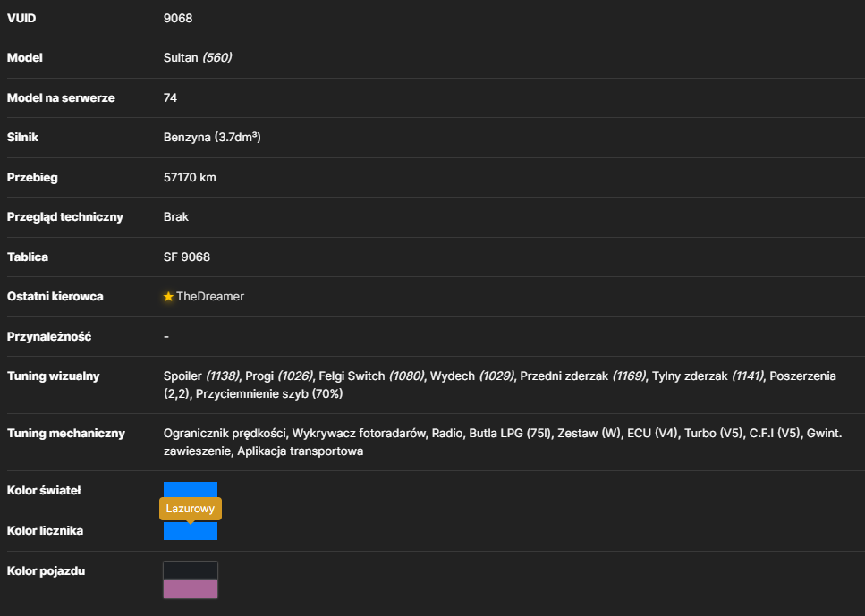Click Przedni zderzak (1169) entry
This screenshot has width=865, height=616.
click(582, 376)
